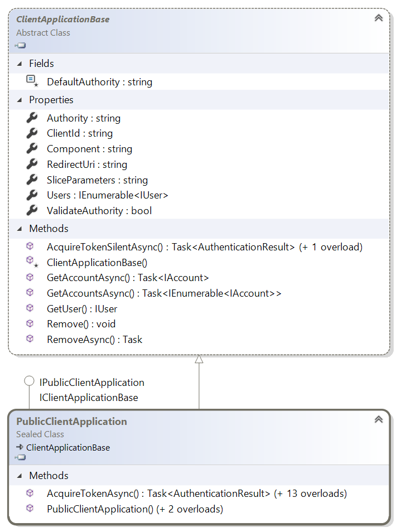The height and width of the screenshot is (532, 397).
Task: Collapse the Methods section in PublicClientApplication
Action: pos(20,476)
